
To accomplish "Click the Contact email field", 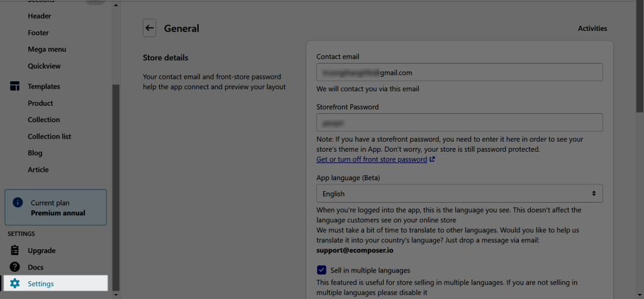I will click(460, 72).
